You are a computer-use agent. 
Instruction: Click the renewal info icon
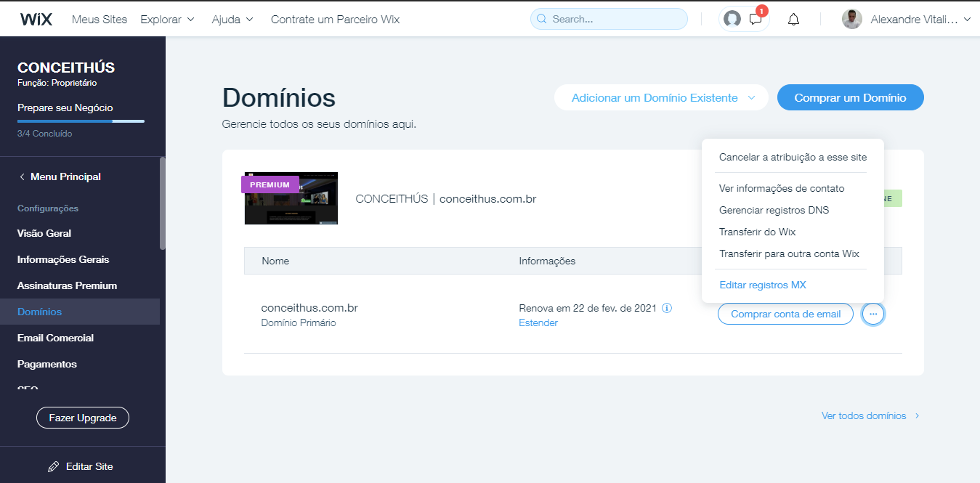pyautogui.click(x=667, y=308)
